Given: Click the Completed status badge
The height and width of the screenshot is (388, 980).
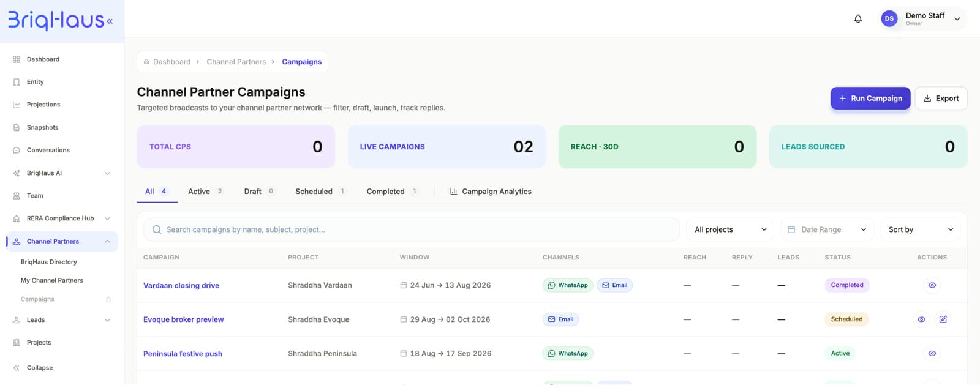Looking at the screenshot, I should coord(847,285).
